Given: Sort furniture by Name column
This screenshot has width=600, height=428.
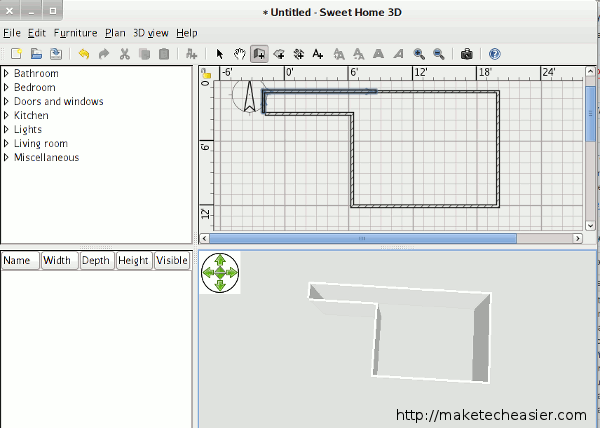Looking at the screenshot, I should pyautogui.click(x=21, y=260).
